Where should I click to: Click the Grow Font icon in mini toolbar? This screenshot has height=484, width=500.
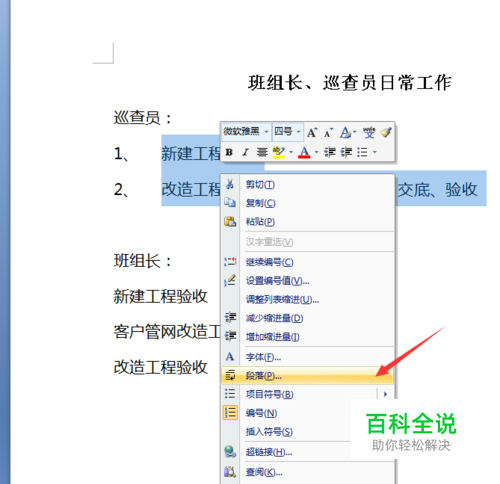[312, 133]
